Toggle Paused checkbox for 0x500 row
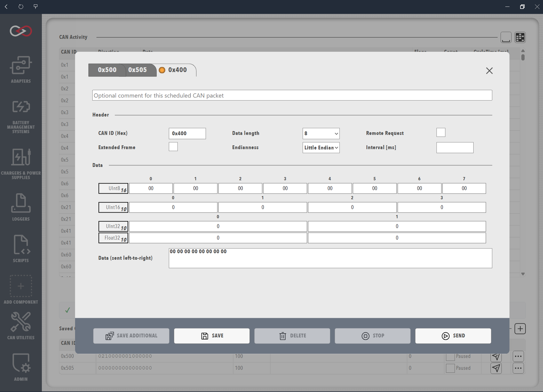This screenshot has height=392, width=543. [x=450, y=356]
